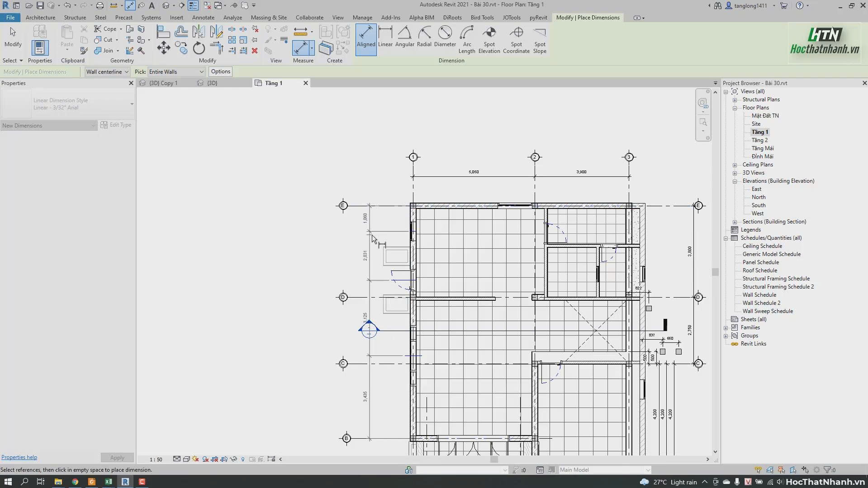Screen dimensions: 868x488
Task: Open Properties help link
Action: [19, 457]
